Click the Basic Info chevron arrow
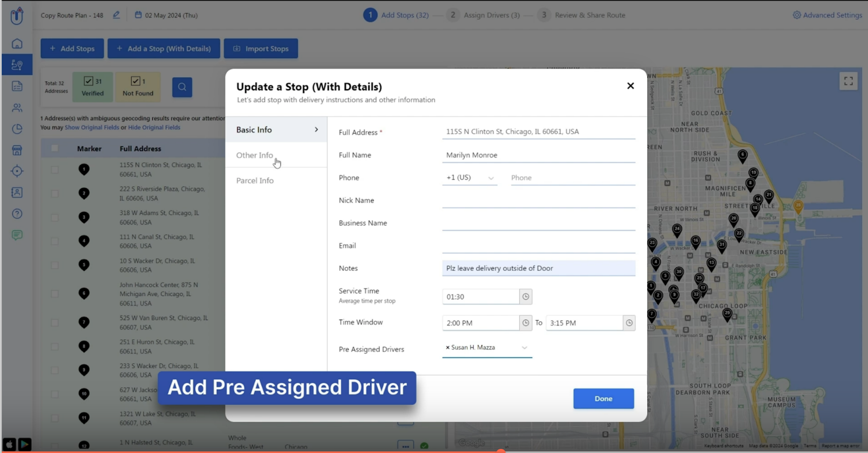 click(x=316, y=129)
